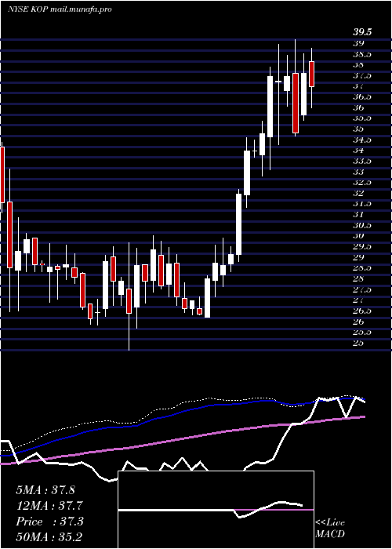The height and width of the screenshot is (549, 392).
Task: Click the 32 price axis label
Action: 357,193
